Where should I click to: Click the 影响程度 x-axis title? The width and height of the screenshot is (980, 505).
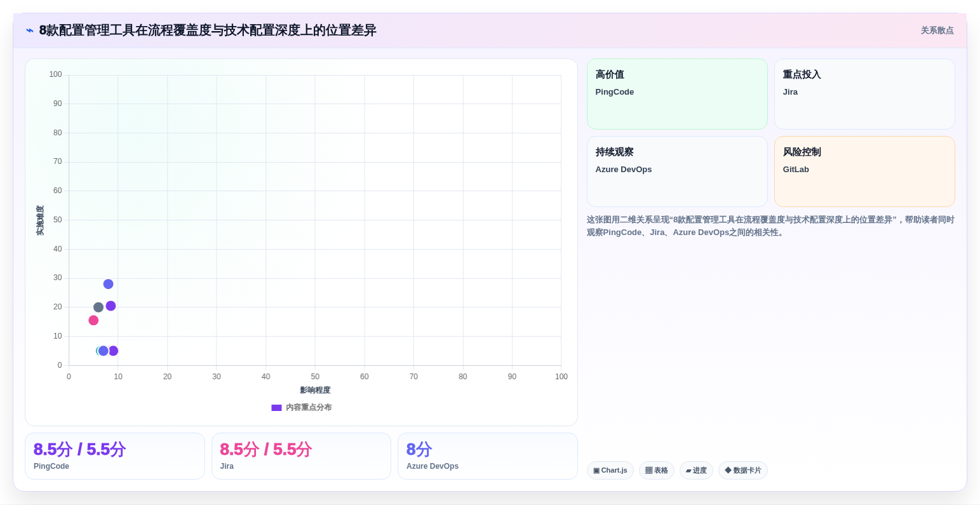coord(315,390)
